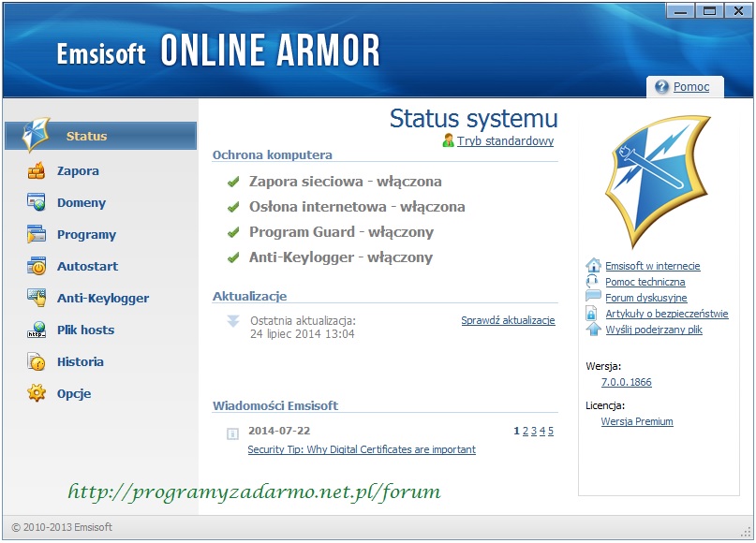Click the Autostart clock icon
Viewport: 756px width, 543px height.
[x=37, y=267]
